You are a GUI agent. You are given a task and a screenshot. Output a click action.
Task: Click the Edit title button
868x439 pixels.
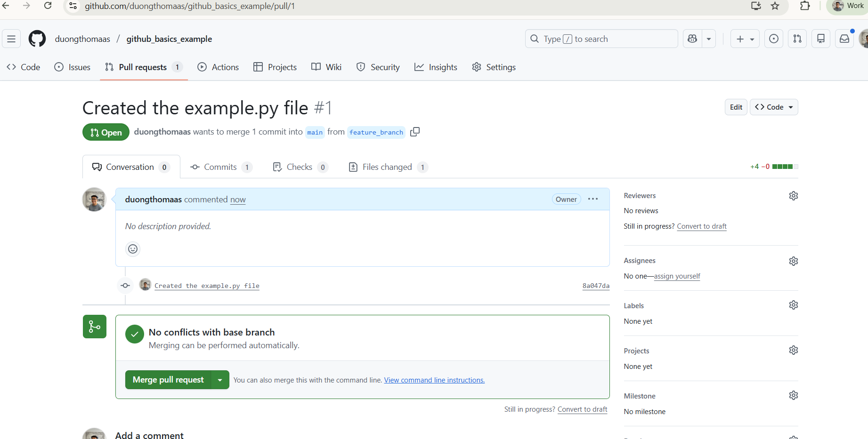tap(736, 107)
